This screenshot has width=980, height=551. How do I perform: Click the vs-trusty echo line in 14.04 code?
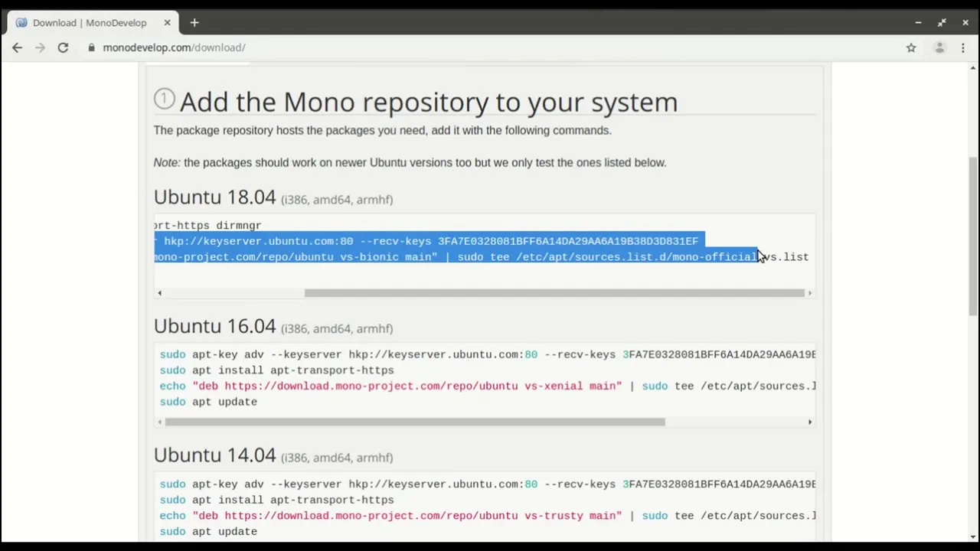[488, 516]
